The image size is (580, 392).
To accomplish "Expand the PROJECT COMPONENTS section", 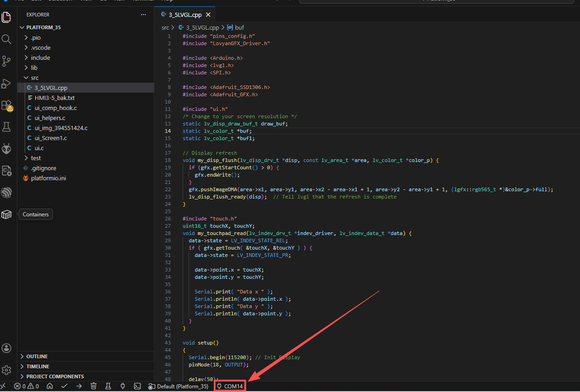I will coord(55,376).
